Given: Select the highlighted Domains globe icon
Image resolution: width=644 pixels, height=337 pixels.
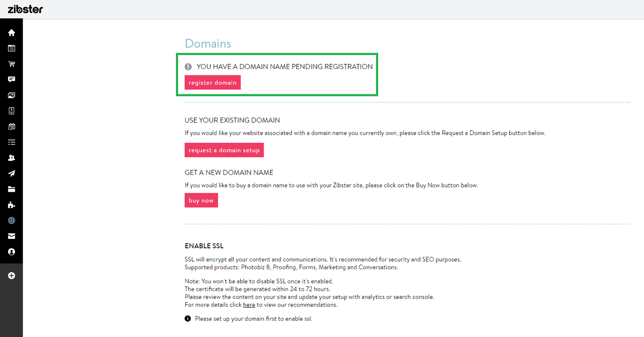Looking at the screenshot, I should [x=11, y=220].
